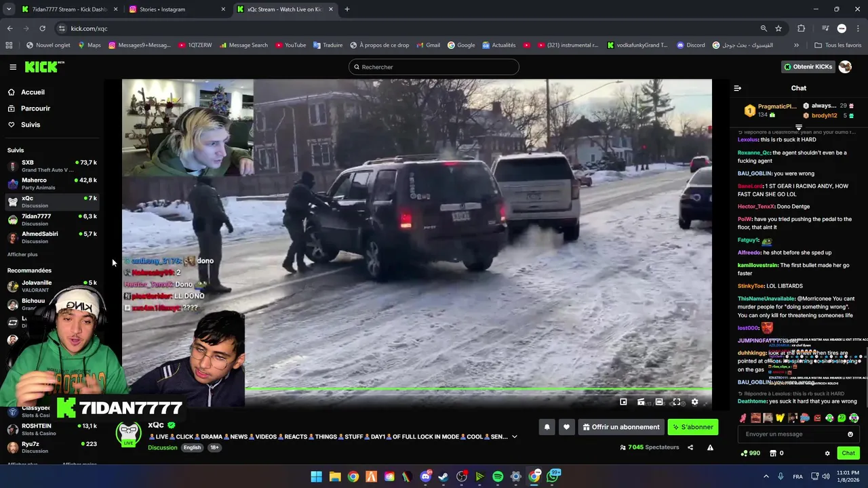Open the shop icon showing 0
The width and height of the screenshot is (868, 488).
coord(777,453)
